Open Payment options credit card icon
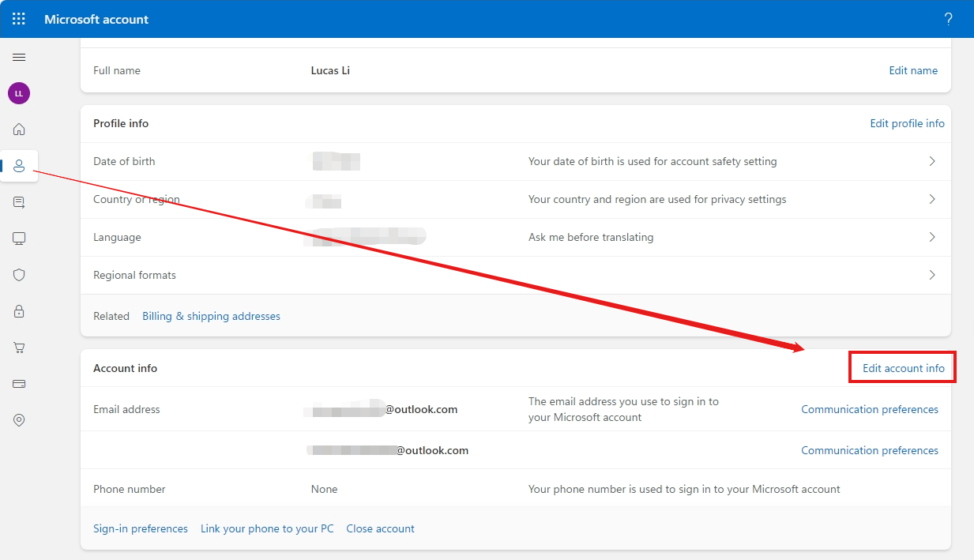 tap(18, 384)
